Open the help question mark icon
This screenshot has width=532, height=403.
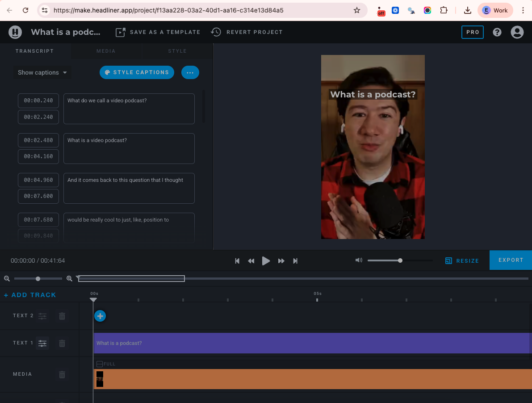click(x=497, y=32)
